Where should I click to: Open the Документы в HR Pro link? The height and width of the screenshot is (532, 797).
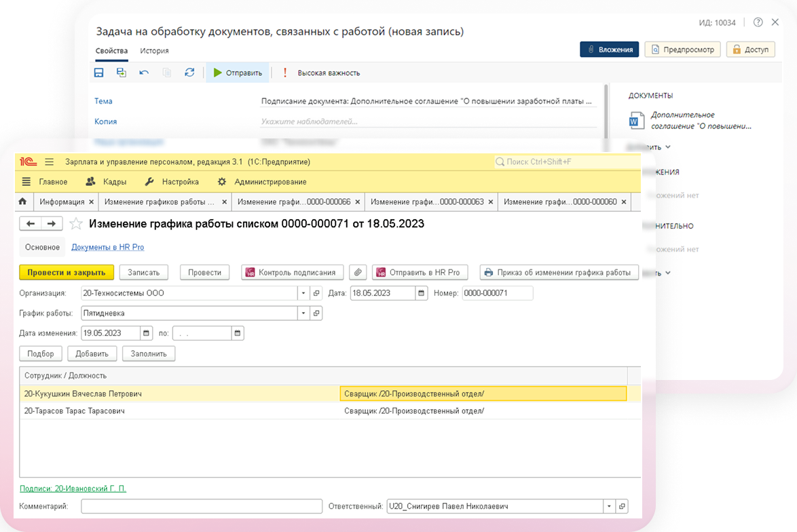pos(107,247)
